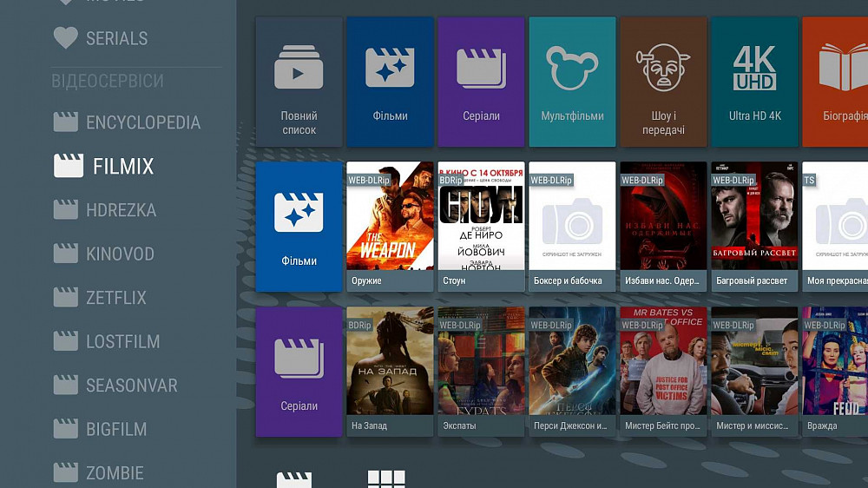Open the SERIALS favorites heart icon
868x488 pixels.
65,38
